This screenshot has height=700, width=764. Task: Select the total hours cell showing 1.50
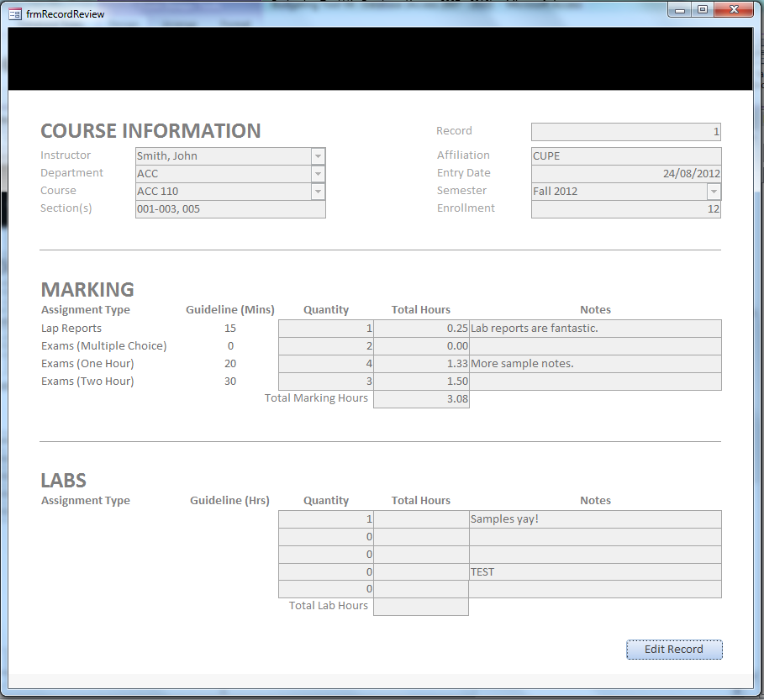(x=421, y=381)
